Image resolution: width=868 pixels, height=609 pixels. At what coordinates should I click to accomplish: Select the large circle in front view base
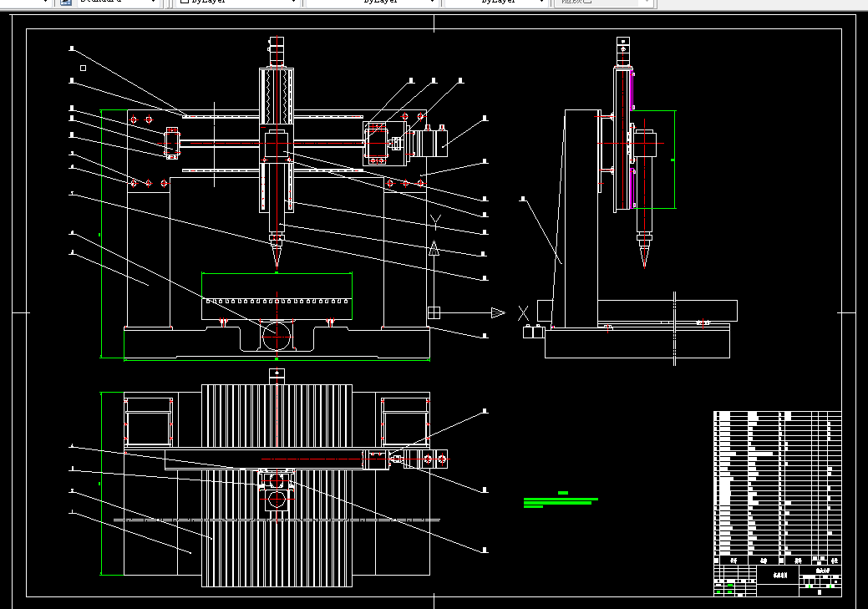277,336
